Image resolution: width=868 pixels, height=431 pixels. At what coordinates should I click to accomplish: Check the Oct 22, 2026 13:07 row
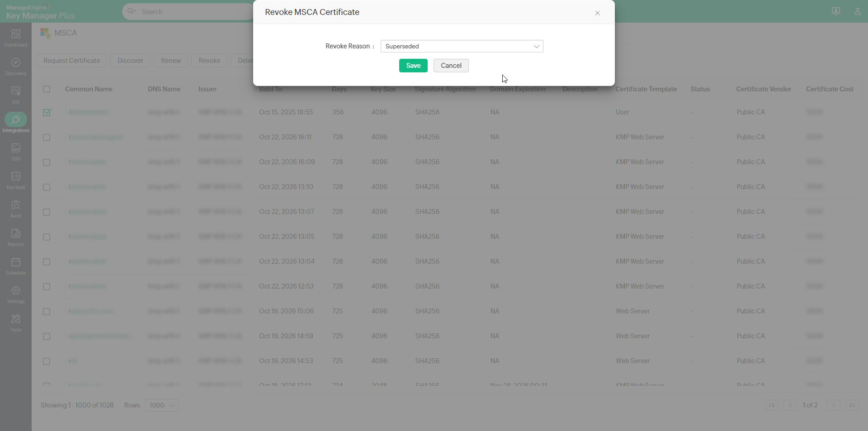(x=47, y=212)
